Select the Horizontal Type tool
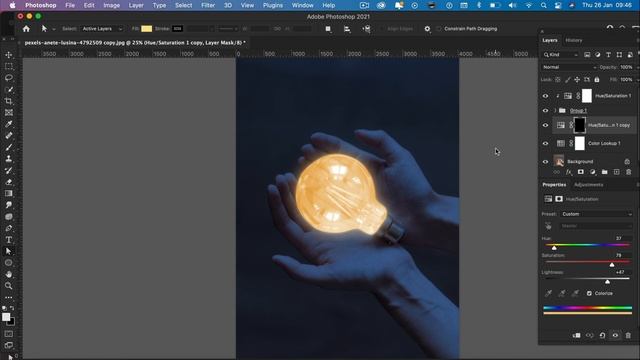The width and height of the screenshot is (640, 360). 9,240
